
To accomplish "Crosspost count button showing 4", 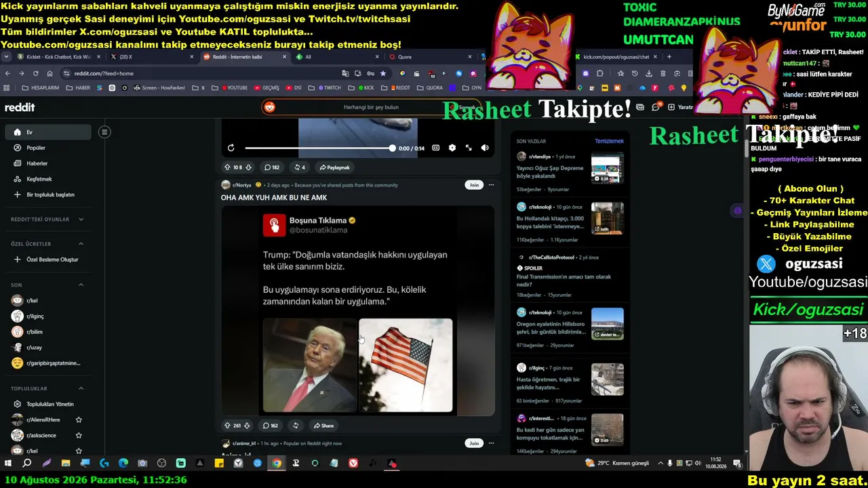I will coord(299,167).
